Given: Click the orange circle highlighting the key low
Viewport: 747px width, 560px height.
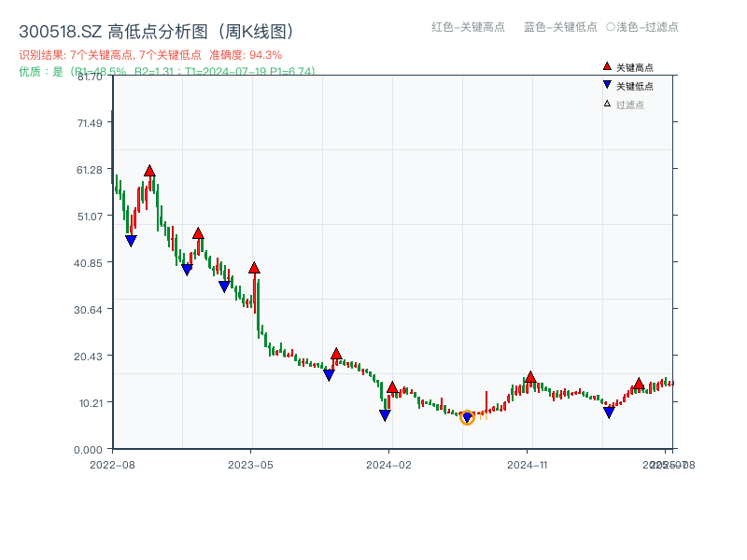Looking at the screenshot, I should tap(467, 418).
